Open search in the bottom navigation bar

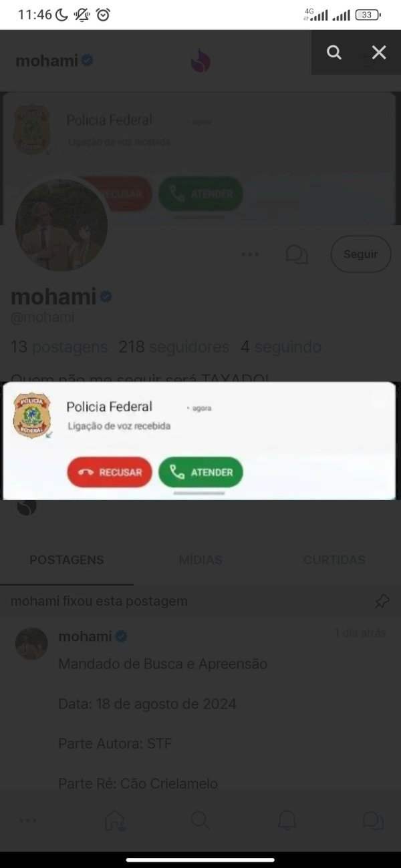tap(200, 821)
